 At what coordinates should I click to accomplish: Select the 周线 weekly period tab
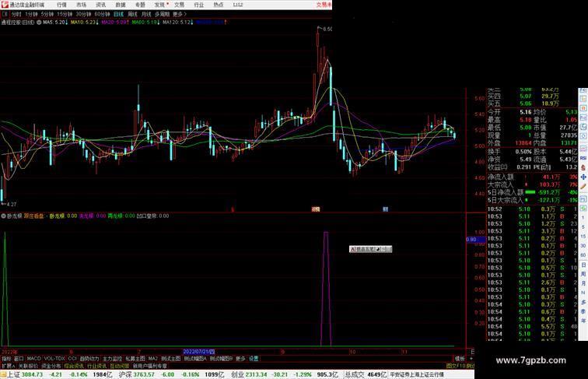tap(132, 14)
